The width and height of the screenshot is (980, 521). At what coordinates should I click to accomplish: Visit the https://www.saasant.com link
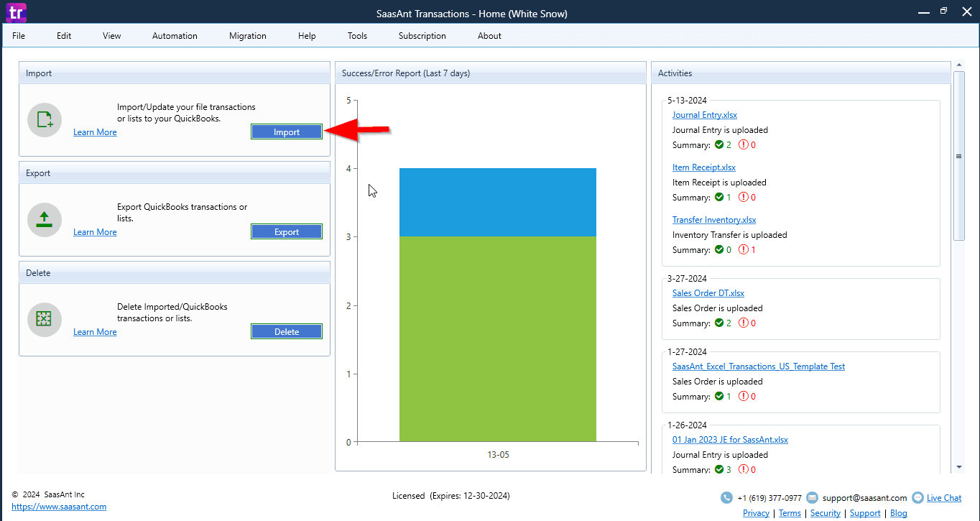coord(59,507)
